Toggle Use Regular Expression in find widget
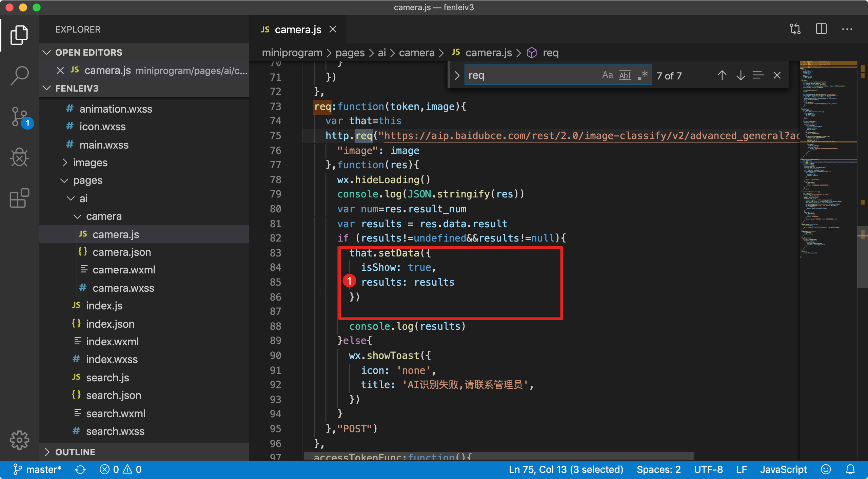Image resolution: width=868 pixels, height=479 pixels. coord(643,75)
